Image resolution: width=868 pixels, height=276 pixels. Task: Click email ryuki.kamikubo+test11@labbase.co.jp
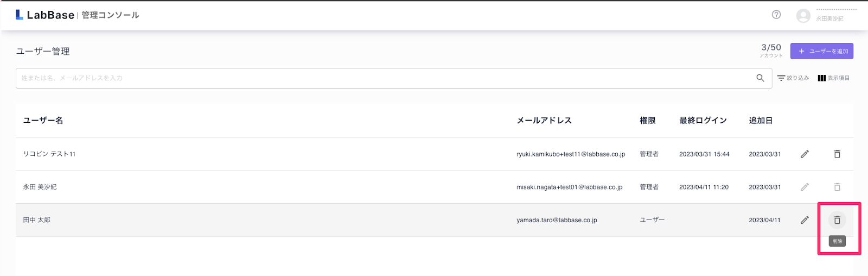click(571, 154)
